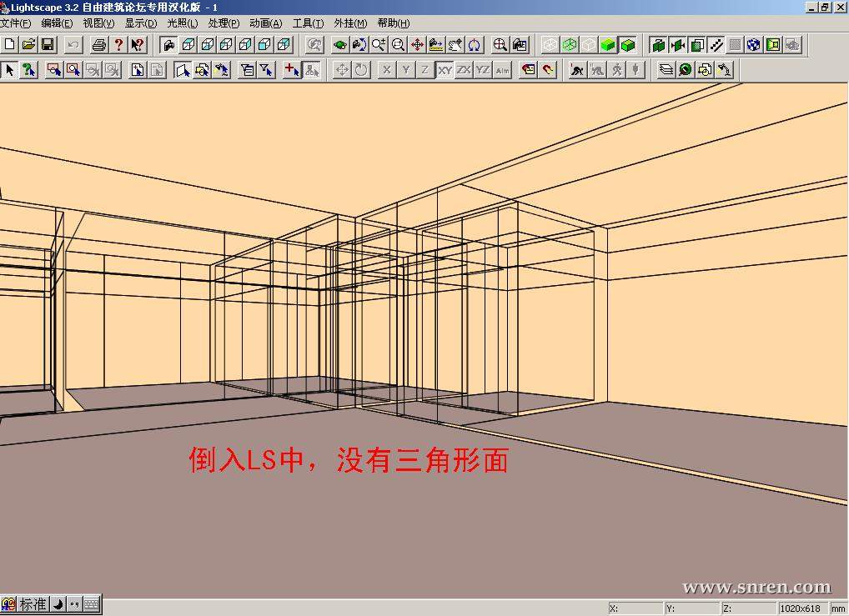Choose the Surface selection mode icon
The image size is (849, 616).
pyautogui.click(x=183, y=70)
